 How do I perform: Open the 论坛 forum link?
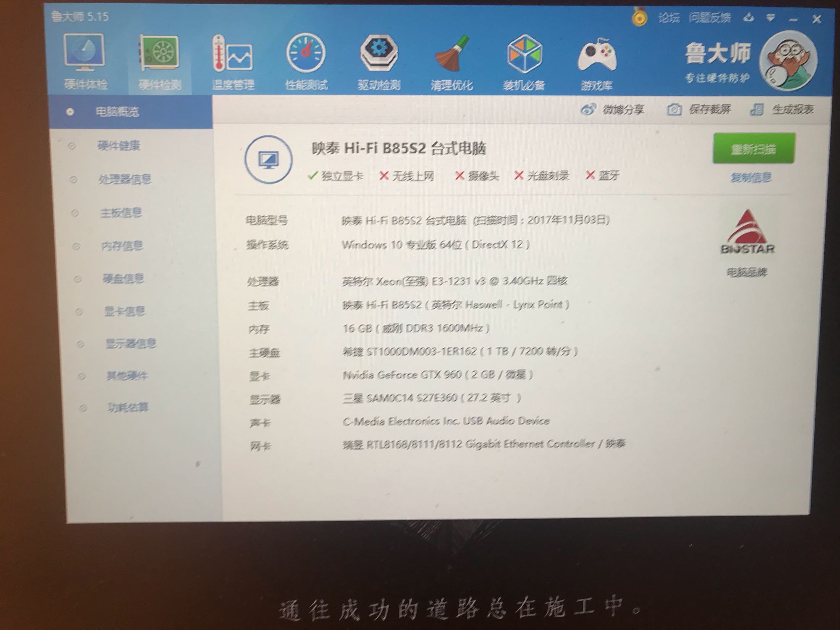[x=669, y=18]
